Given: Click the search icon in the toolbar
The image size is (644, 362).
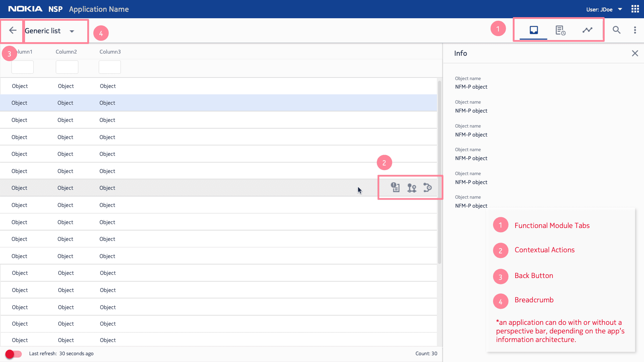Looking at the screenshot, I should pyautogui.click(x=616, y=30).
